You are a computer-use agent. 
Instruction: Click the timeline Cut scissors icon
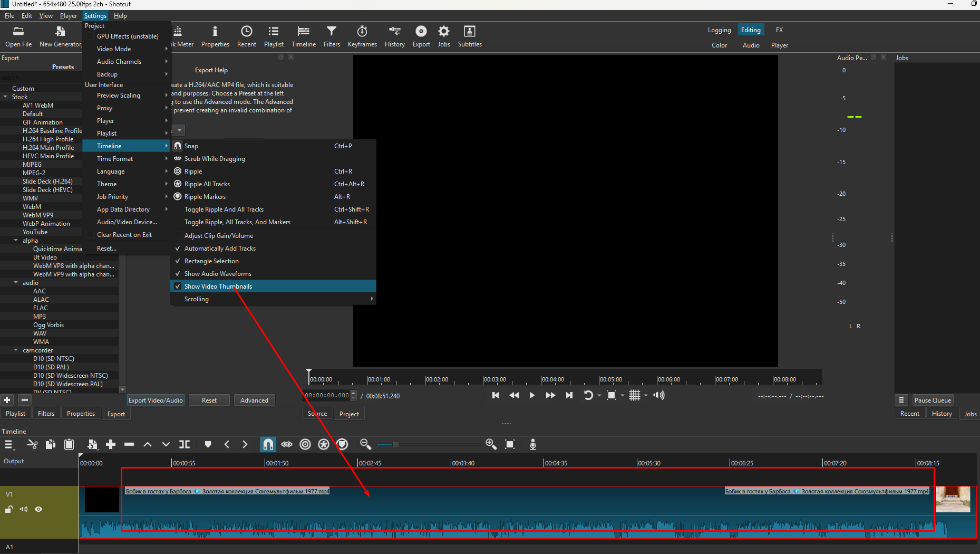pyautogui.click(x=32, y=444)
